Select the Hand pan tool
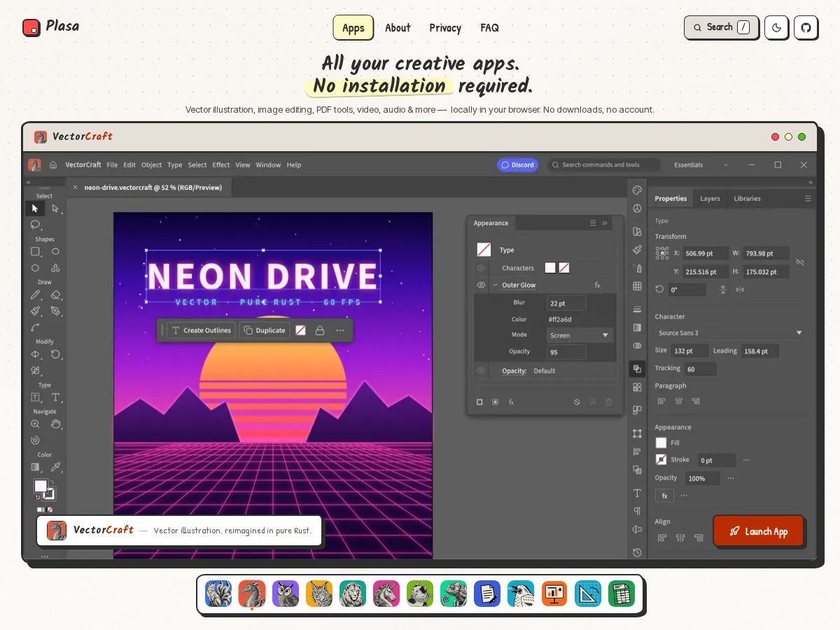The width and height of the screenshot is (840, 630). click(55, 423)
